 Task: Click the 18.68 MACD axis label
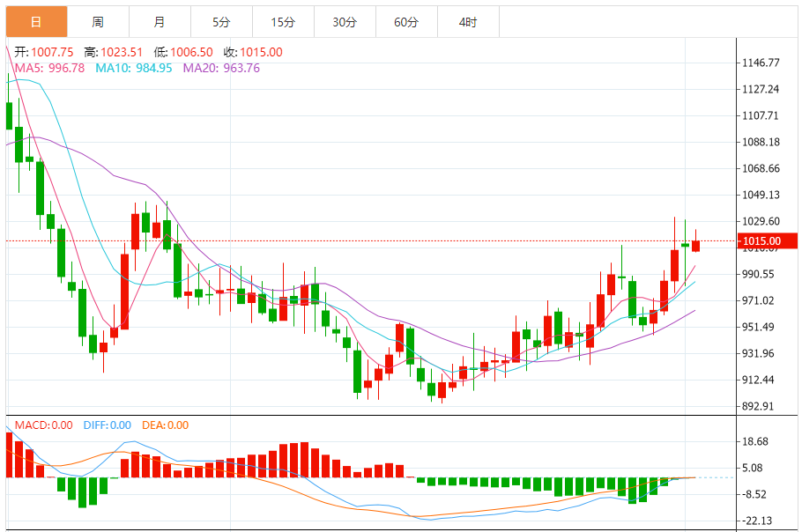[755, 441]
